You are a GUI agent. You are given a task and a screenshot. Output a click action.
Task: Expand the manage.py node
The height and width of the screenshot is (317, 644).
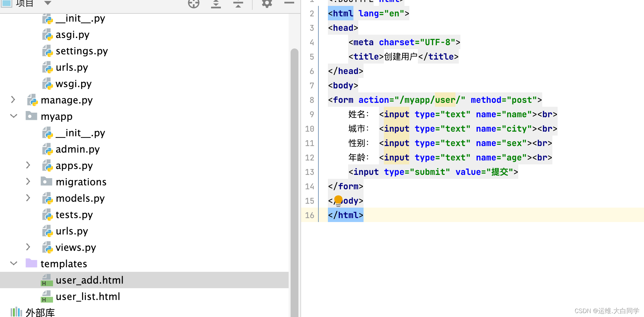[x=13, y=100]
